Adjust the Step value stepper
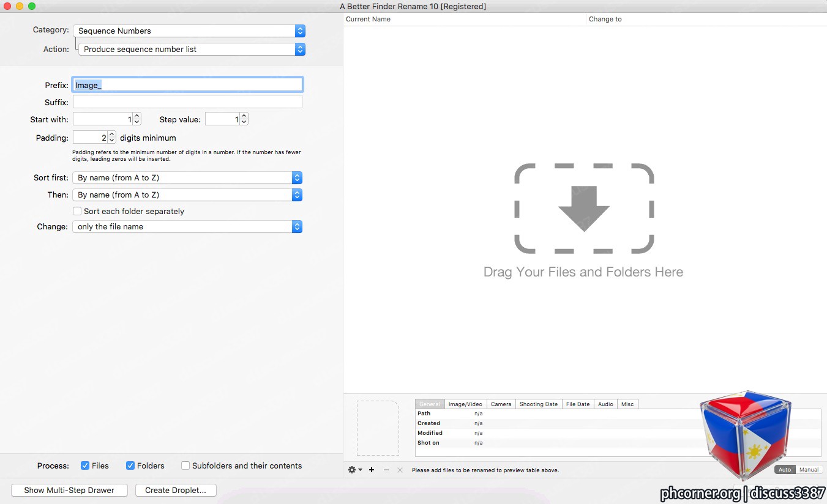Screen dimensions: 827x504 click(x=244, y=119)
